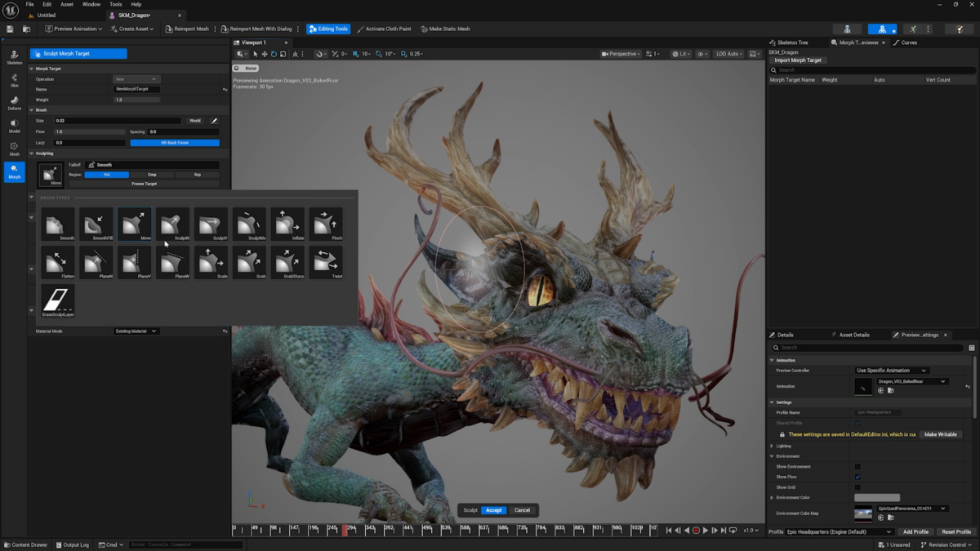Open the Lit view mode dropdown
The image size is (980, 551).
(x=680, y=54)
